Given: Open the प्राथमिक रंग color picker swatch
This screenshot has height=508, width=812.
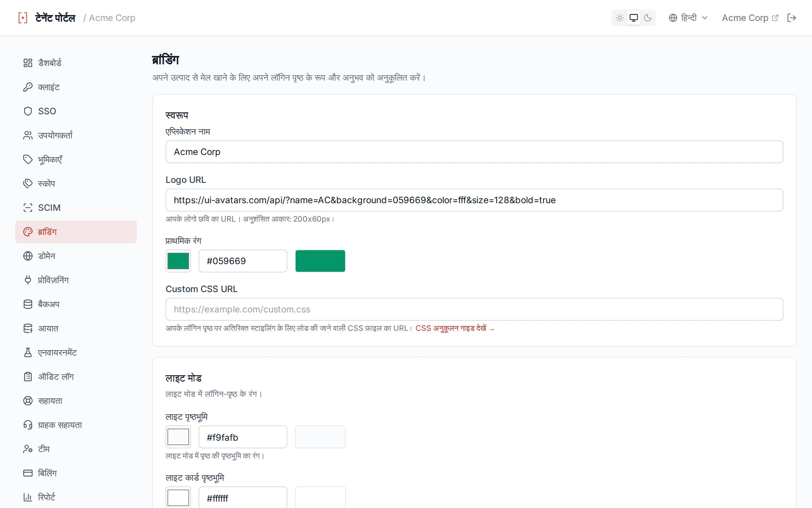Looking at the screenshot, I should pyautogui.click(x=178, y=261).
